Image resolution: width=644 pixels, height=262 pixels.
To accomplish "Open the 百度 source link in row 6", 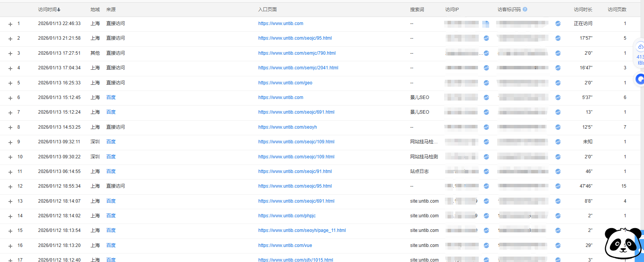I will tap(111, 97).
